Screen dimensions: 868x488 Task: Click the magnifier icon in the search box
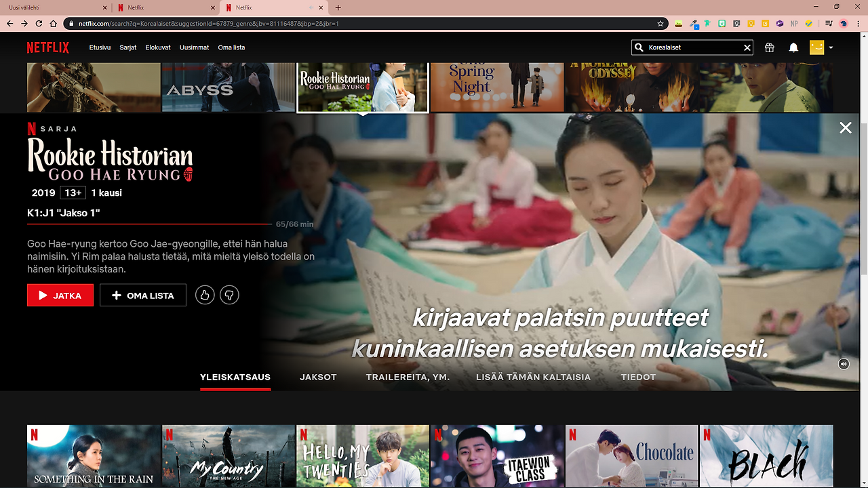[x=639, y=47]
